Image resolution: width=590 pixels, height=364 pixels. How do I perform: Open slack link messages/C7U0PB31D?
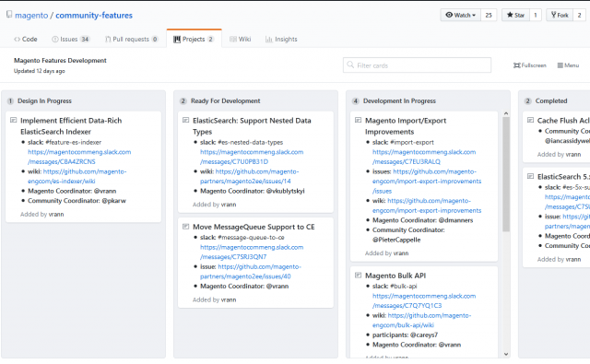(252, 157)
